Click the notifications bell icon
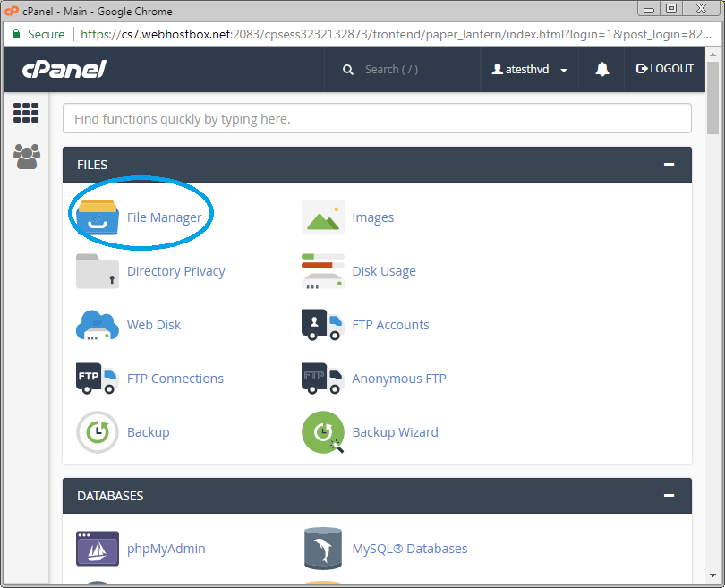 pyautogui.click(x=601, y=69)
